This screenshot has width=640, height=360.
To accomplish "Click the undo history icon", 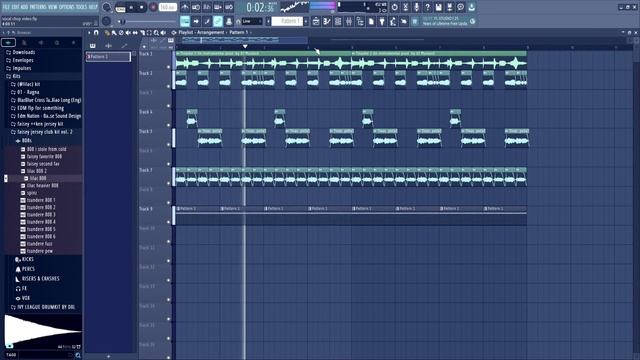I will click(x=394, y=7).
